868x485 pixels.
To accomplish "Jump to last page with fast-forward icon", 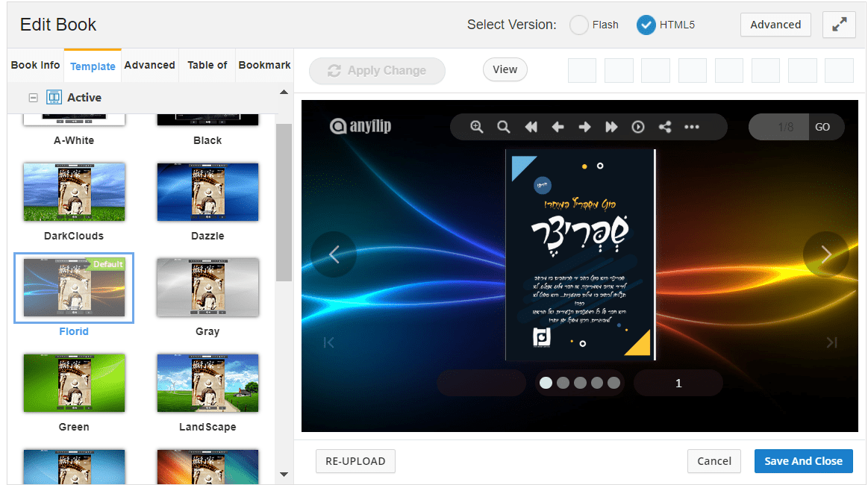I will point(611,127).
